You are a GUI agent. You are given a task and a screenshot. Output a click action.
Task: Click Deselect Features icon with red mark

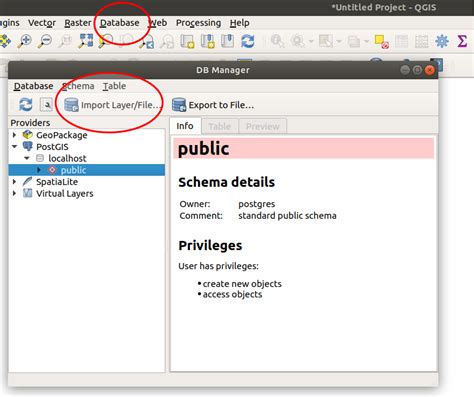coord(381,42)
